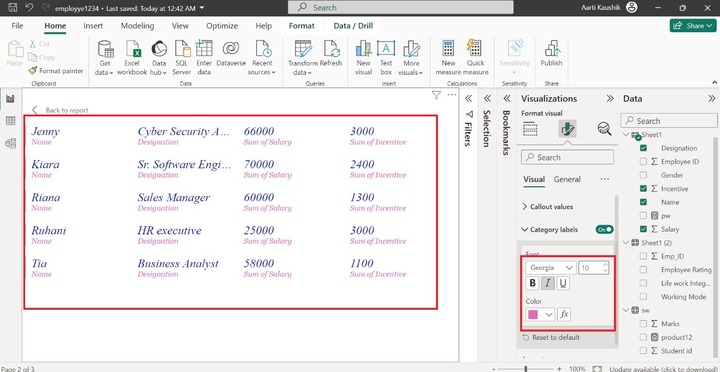Open Get data in ribbon
The height and width of the screenshot is (372, 720).
105,57
